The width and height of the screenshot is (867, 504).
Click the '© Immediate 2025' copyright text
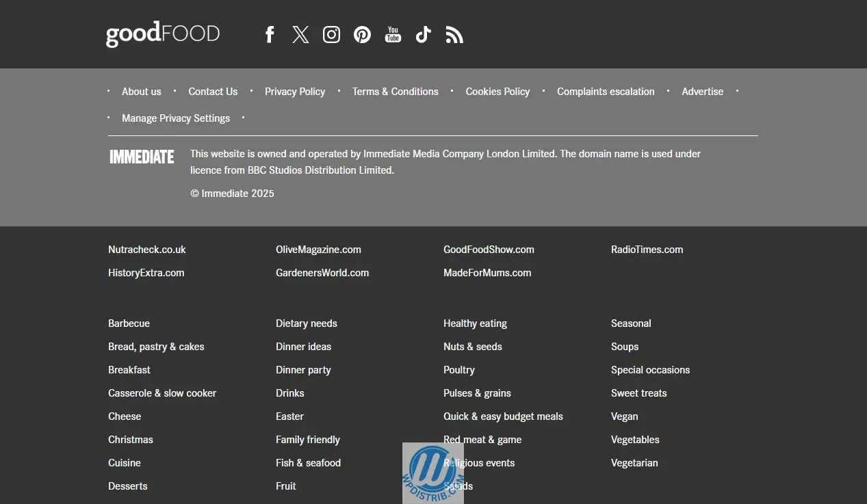click(232, 194)
